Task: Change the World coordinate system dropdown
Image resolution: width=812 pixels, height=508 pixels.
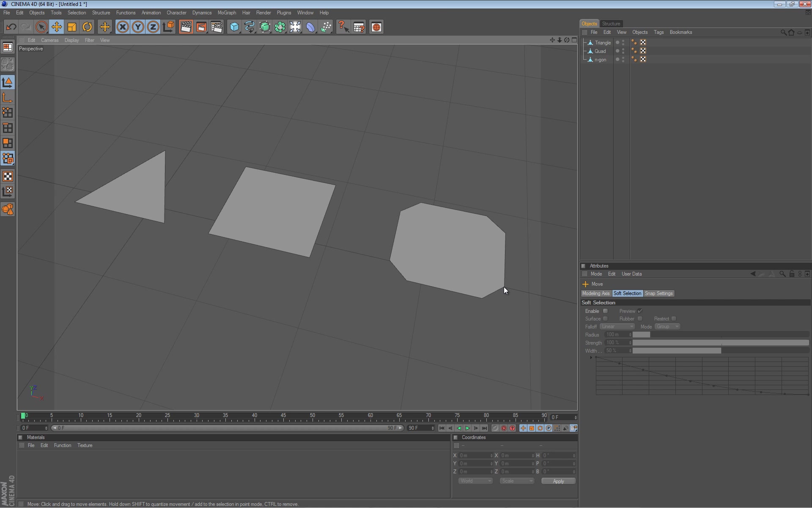Action: (x=475, y=481)
